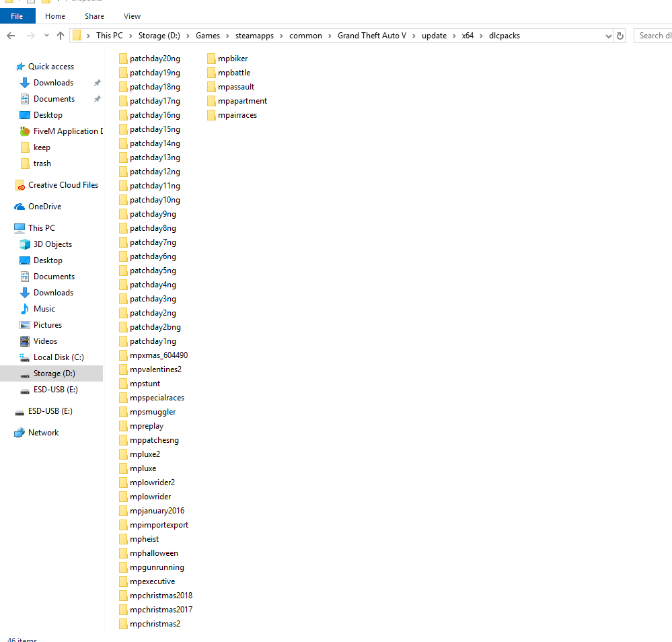Viewport: 672px width, 642px height.
Task: Click the Search dlcpacks field
Action: point(653,36)
